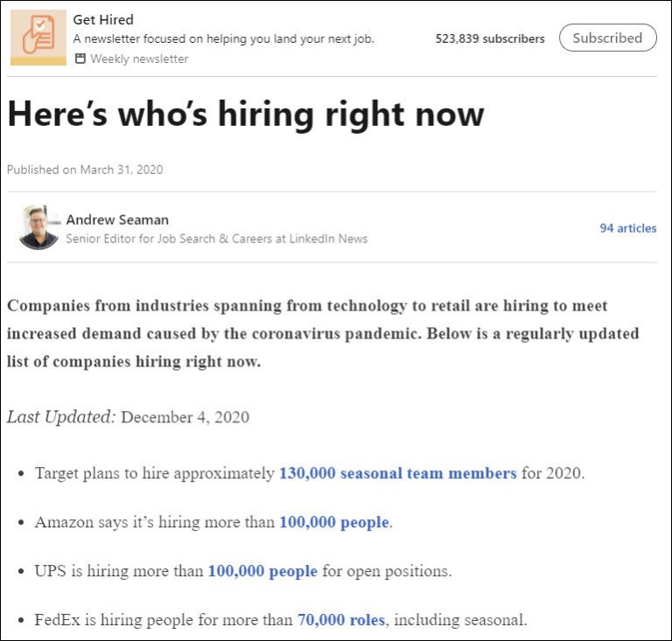
Task: Open UPS's 100,000 people link
Action: pos(262,571)
